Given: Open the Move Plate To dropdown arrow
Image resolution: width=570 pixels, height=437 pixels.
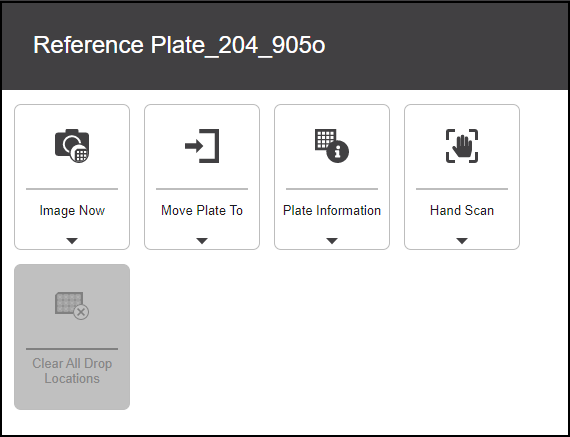Looking at the screenshot, I should pyautogui.click(x=202, y=241).
